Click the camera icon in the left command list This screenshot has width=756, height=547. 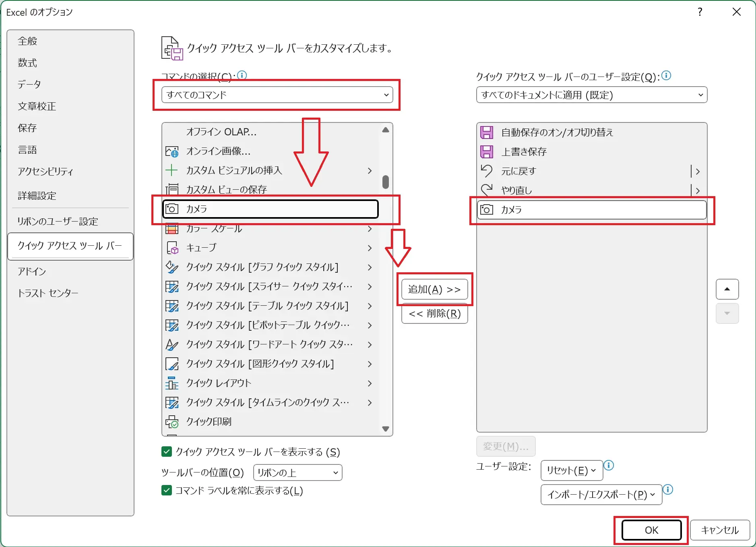[172, 209]
